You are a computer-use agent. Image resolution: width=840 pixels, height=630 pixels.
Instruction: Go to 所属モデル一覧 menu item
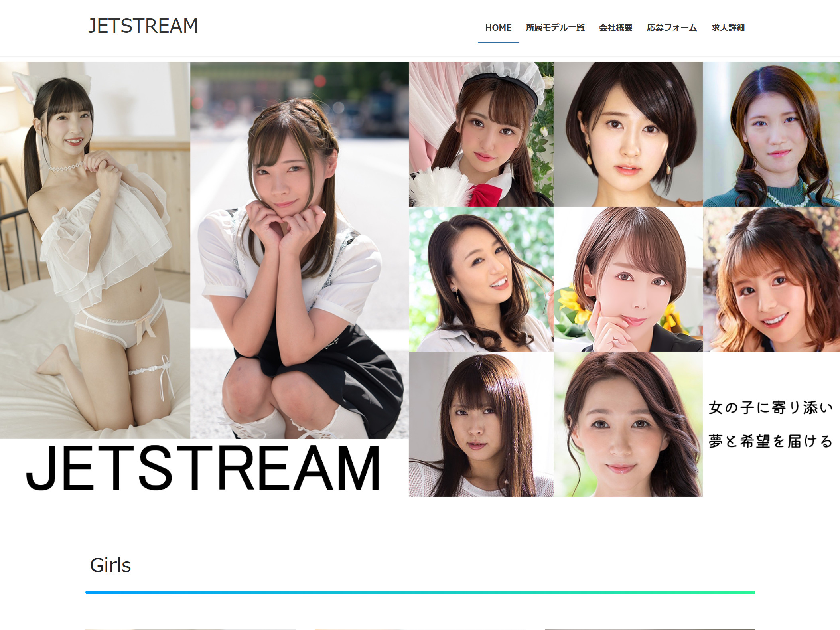[x=555, y=28]
